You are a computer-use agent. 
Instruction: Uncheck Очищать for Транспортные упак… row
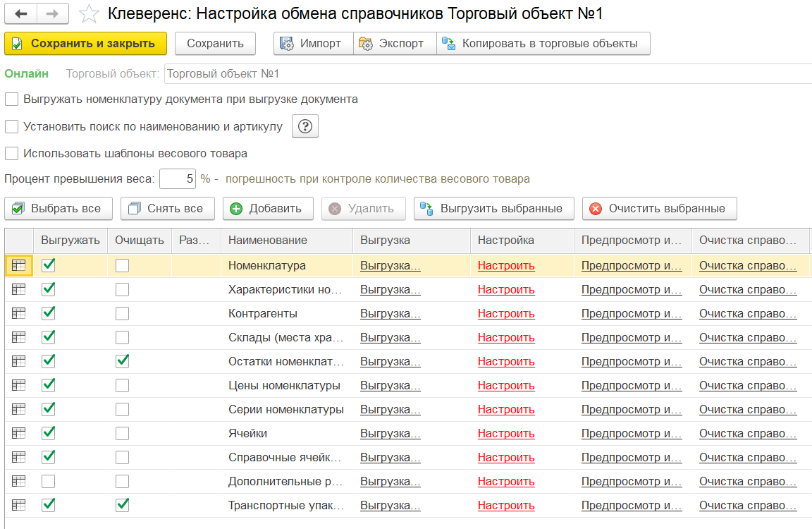coord(122,505)
